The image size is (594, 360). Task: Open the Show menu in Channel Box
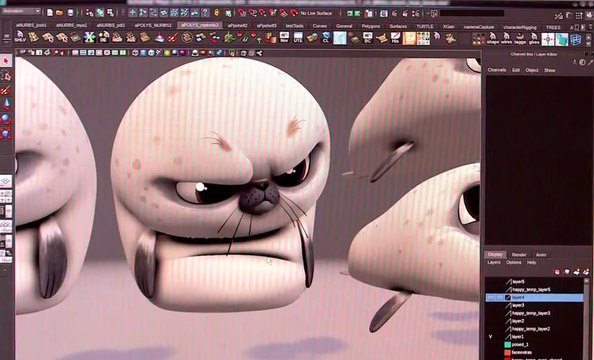pos(549,70)
